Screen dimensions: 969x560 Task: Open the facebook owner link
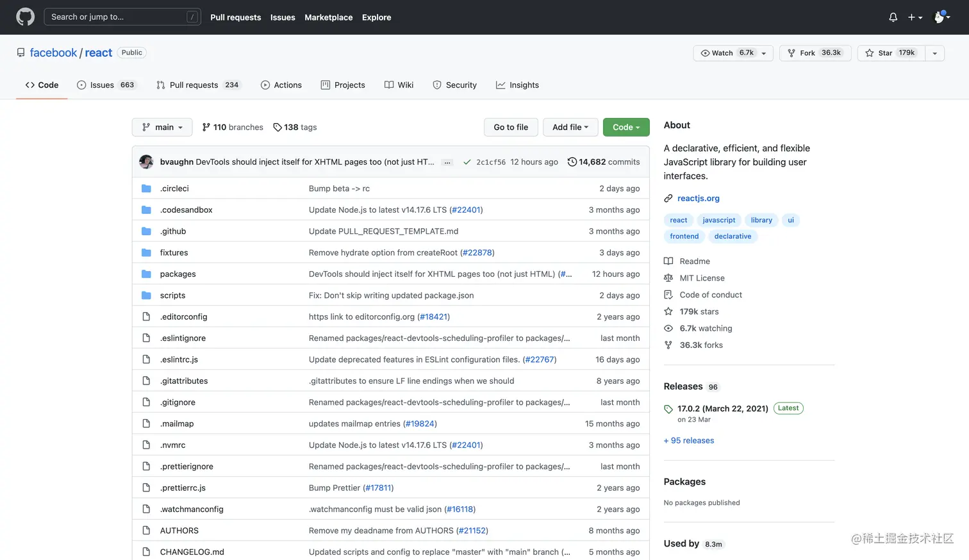53,53
